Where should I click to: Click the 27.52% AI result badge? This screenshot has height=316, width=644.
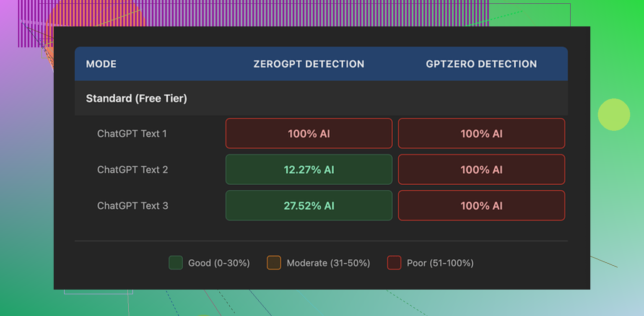309,205
